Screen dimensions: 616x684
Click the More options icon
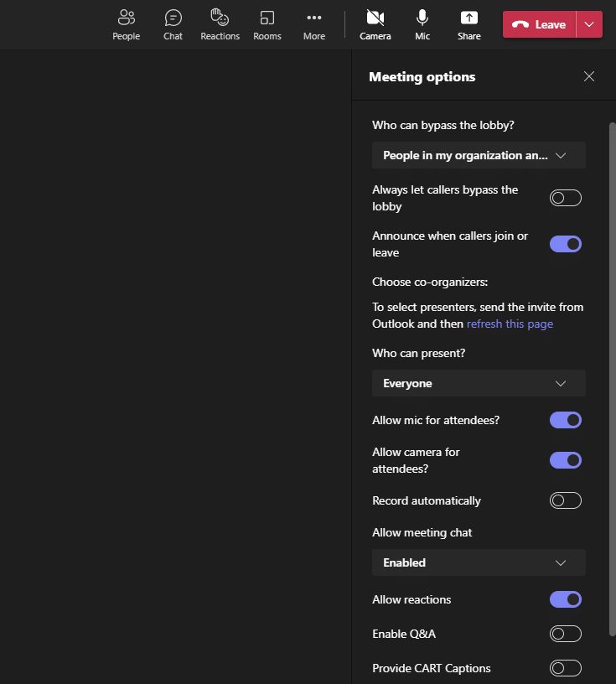pyautogui.click(x=313, y=23)
